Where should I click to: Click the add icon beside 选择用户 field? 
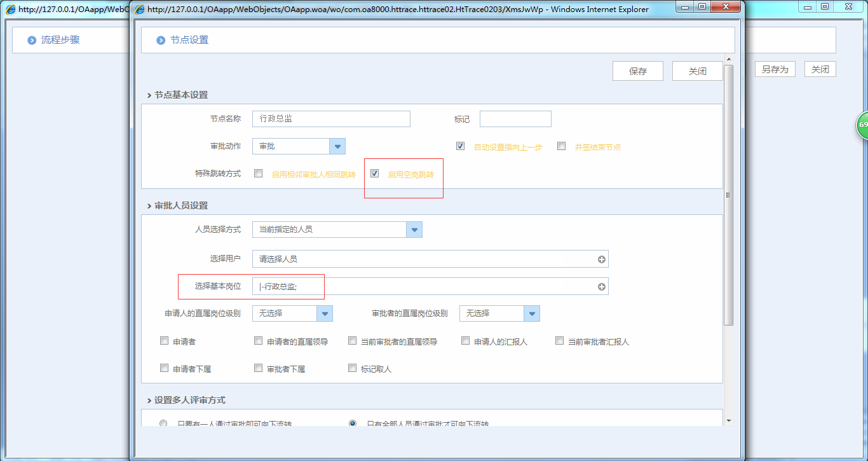click(601, 259)
